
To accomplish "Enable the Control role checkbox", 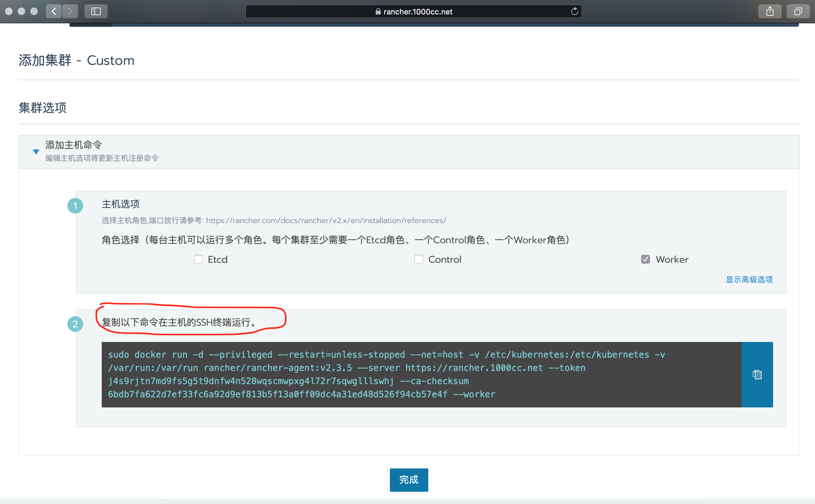I will [x=419, y=259].
